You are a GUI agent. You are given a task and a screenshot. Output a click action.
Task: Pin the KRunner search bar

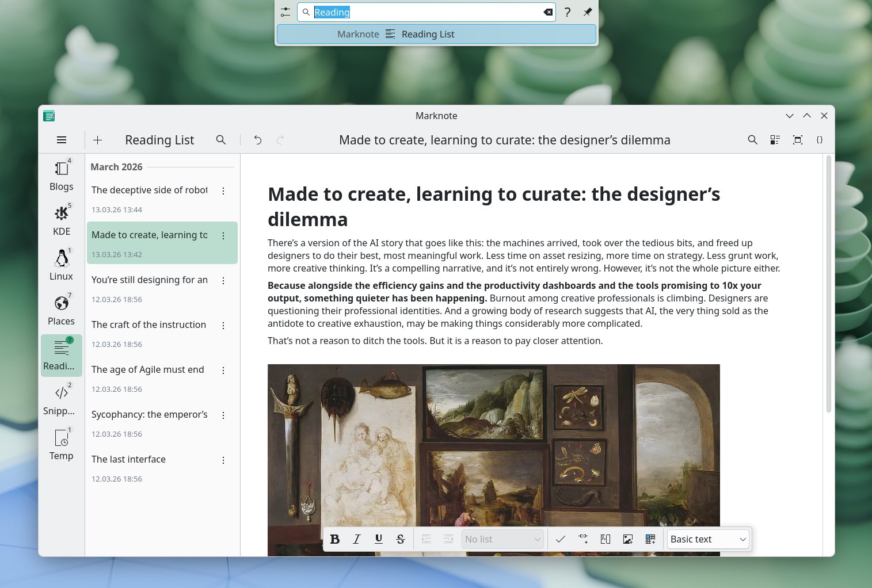(x=587, y=12)
